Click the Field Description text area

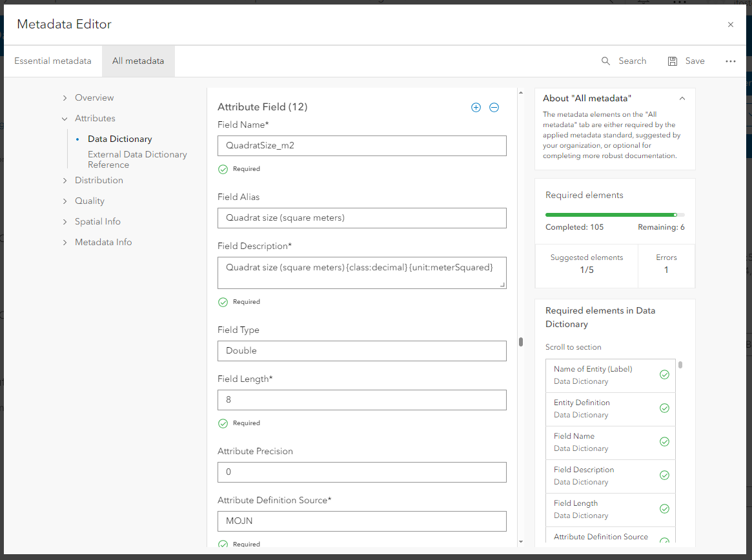[x=362, y=273]
